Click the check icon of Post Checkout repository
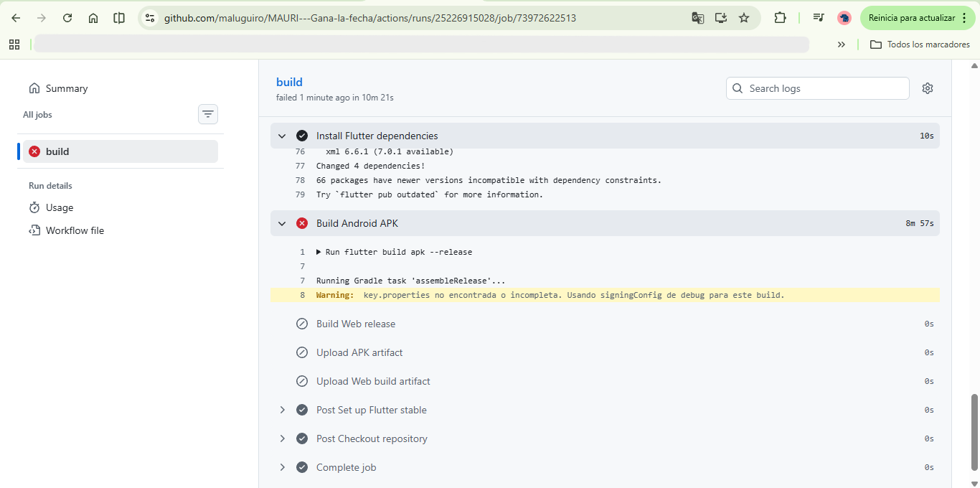This screenshot has width=980, height=488. coord(302,438)
